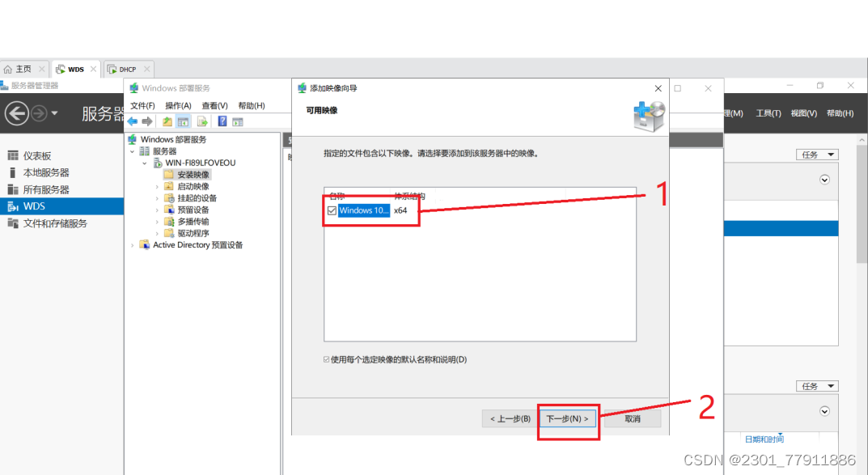Click the Local Server (本地服务器) sidebar icon

[13, 172]
